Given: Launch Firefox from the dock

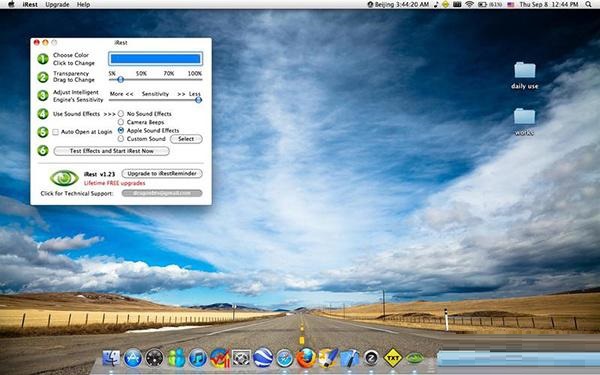Looking at the screenshot, I should click(x=306, y=358).
